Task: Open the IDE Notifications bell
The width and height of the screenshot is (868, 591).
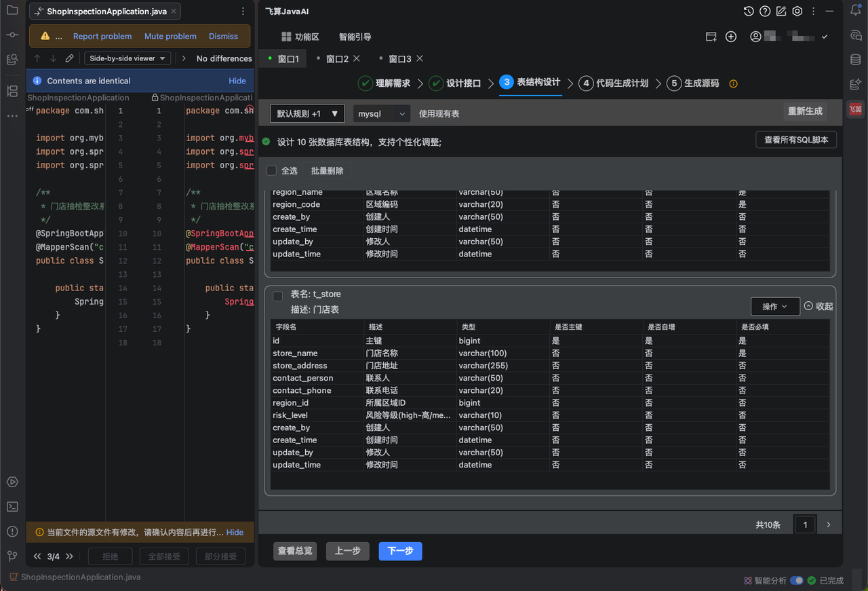Action: pyautogui.click(x=856, y=11)
